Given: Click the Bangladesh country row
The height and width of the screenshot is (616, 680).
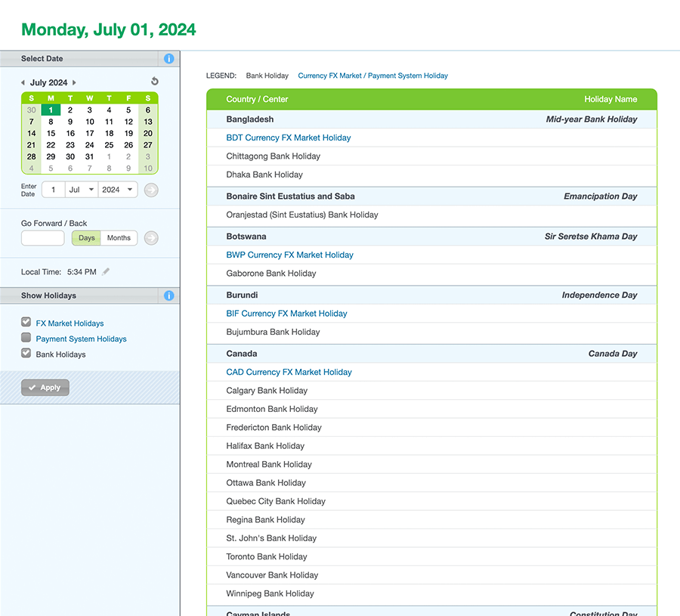Looking at the screenshot, I should (431, 119).
